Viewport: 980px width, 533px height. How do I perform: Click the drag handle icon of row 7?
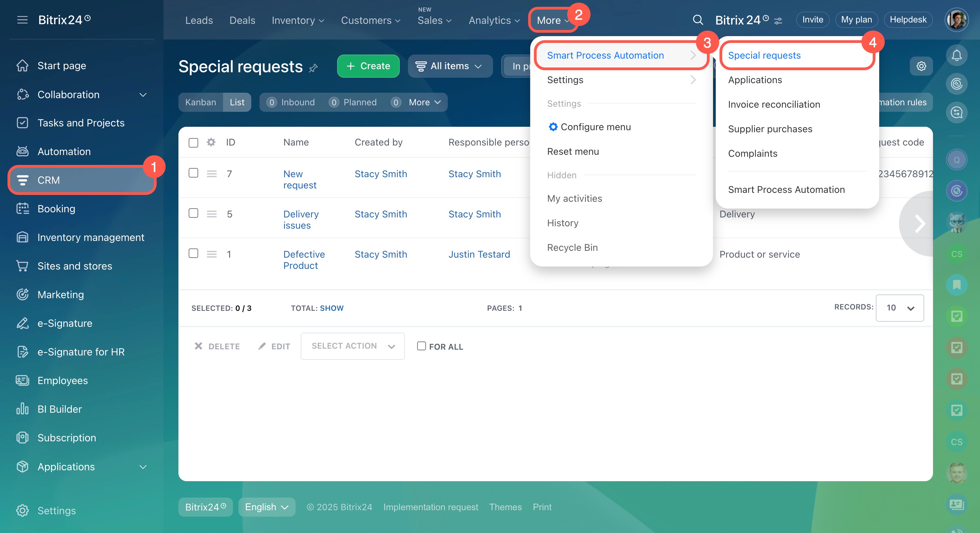211,174
